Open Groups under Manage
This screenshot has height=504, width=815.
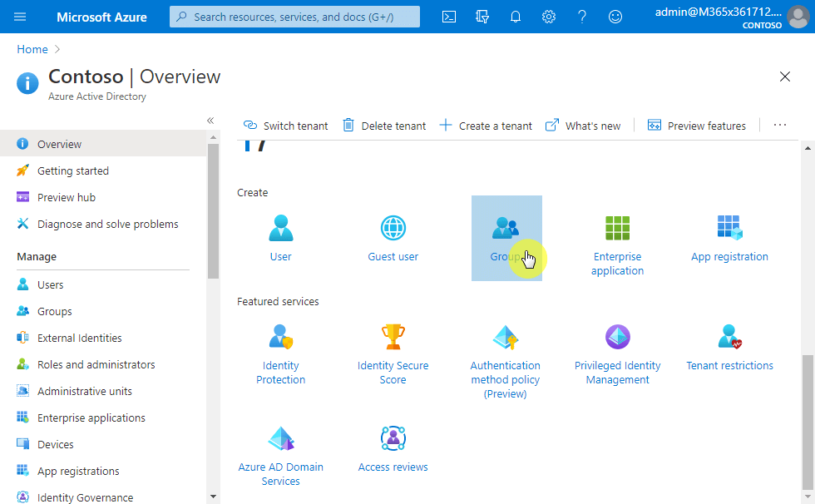(x=103, y=311)
